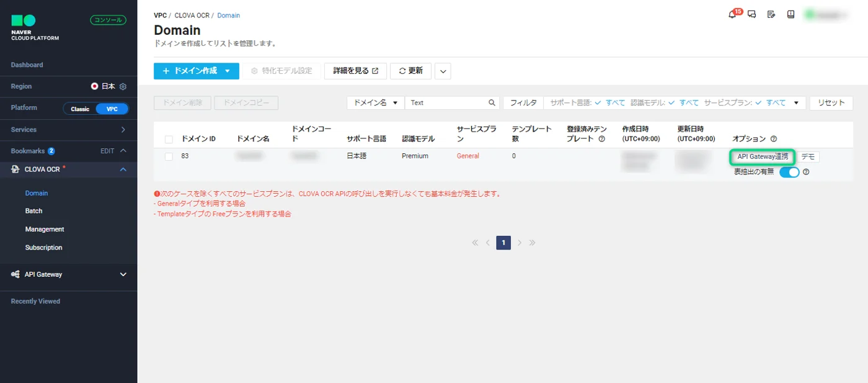Screen dimensions: 868x383
Task: Click the Text search input field
Action: coord(446,103)
